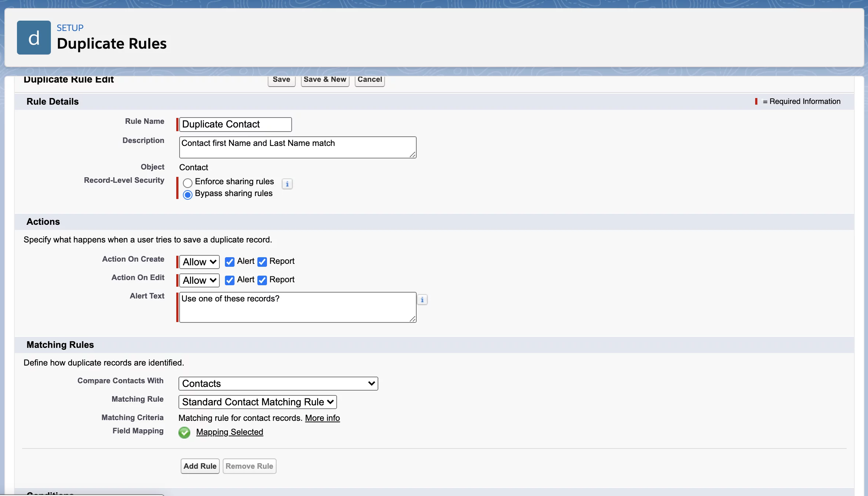Click Save & New
Image resolution: width=868 pixels, height=496 pixels.
point(324,80)
